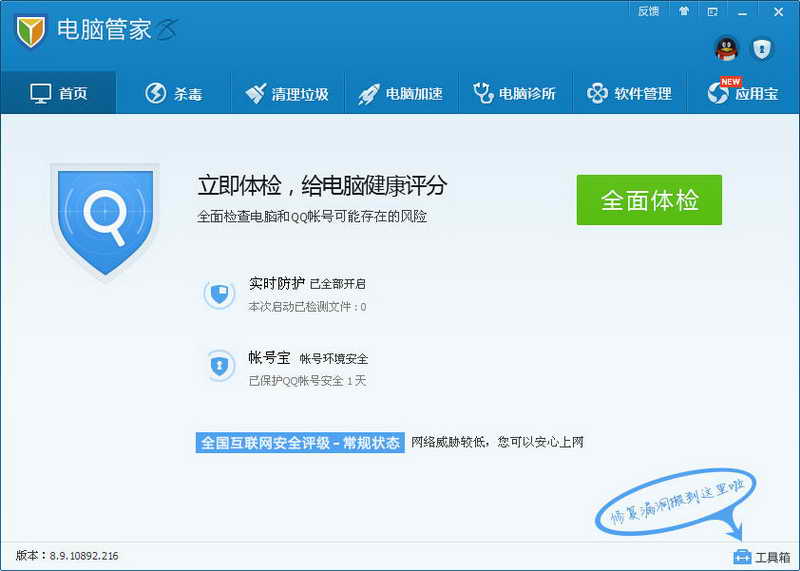Click the large blue magnifier shield icon

tap(104, 219)
